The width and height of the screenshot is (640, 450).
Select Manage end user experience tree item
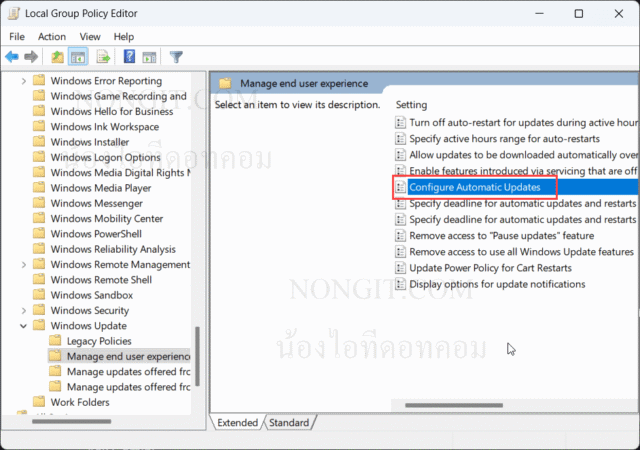[128, 356]
